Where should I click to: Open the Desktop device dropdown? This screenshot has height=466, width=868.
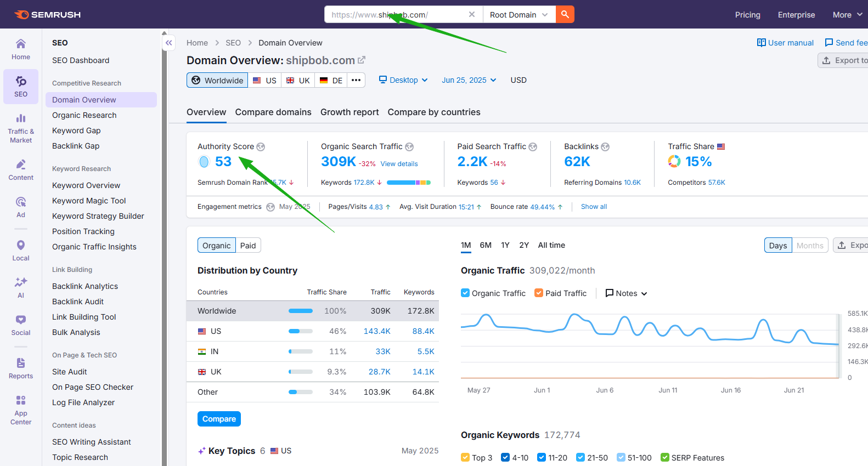click(x=403, y=80)
